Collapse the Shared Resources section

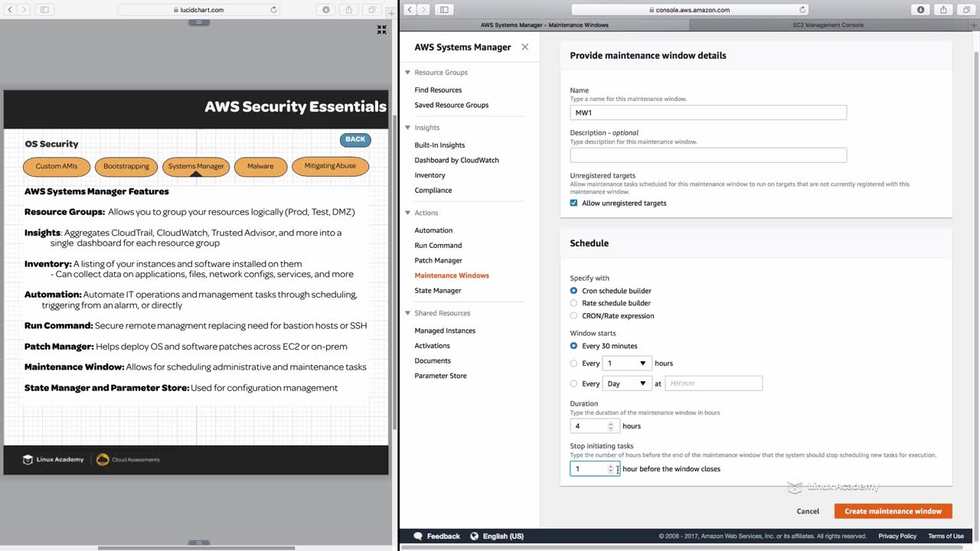(408, 313)
